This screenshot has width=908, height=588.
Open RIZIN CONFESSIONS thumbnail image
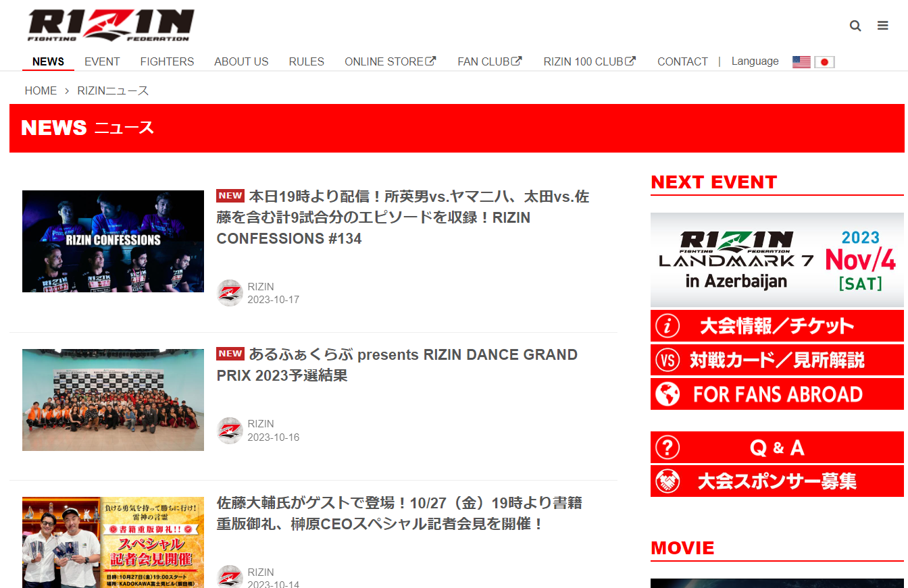[113, 241]
